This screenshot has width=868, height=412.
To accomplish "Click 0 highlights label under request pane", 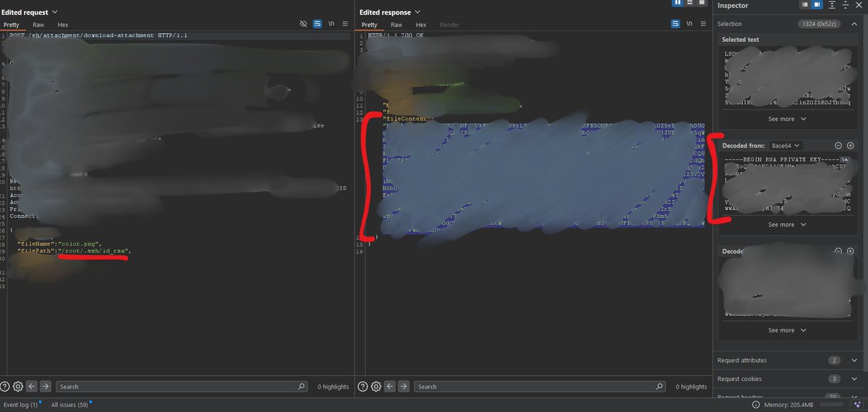I will [333, 387].
